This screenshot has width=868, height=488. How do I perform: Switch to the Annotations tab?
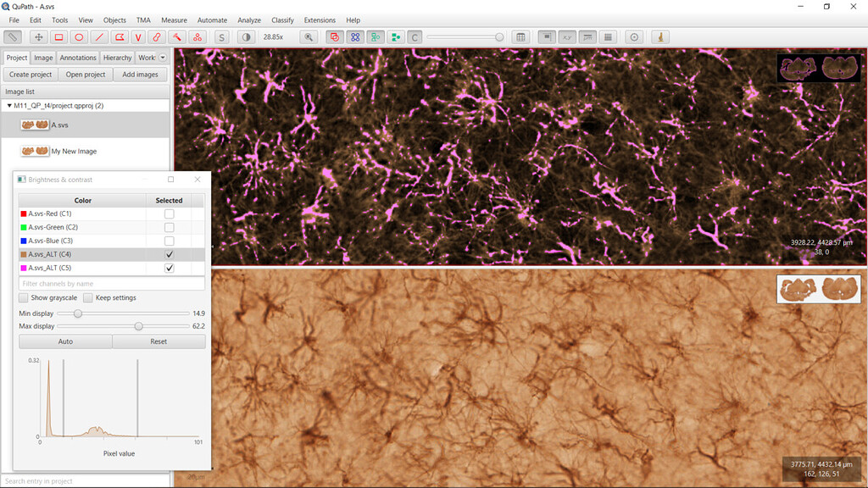[78, 57]
